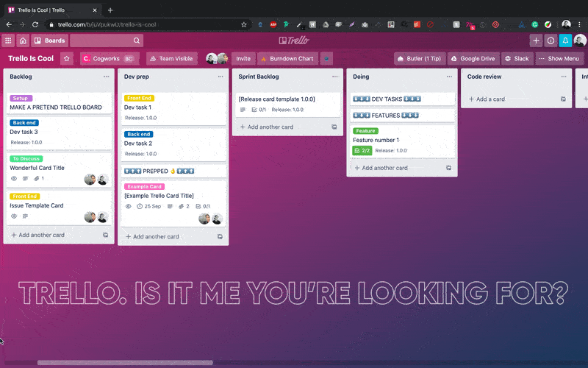
Task: Add another card to Sprint Backlog
Action: coord(267,127)
